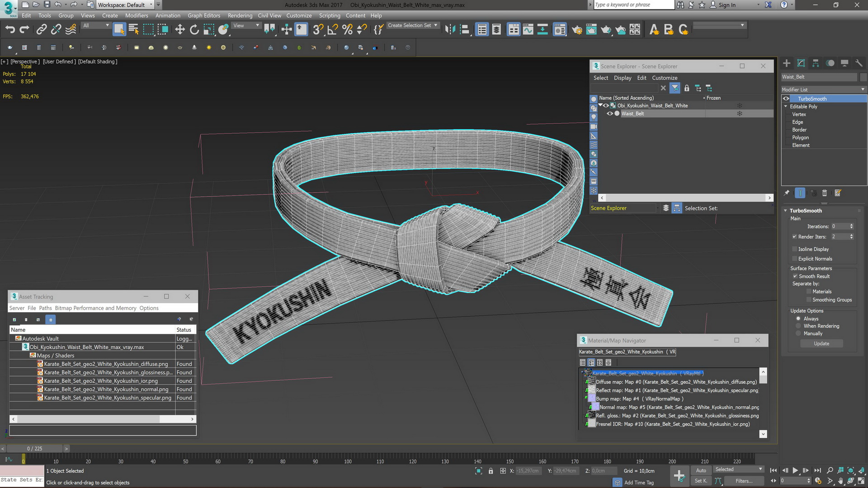Open the Graph Editors menu
The height and width of the screenshot is (488, 868).
204,15
